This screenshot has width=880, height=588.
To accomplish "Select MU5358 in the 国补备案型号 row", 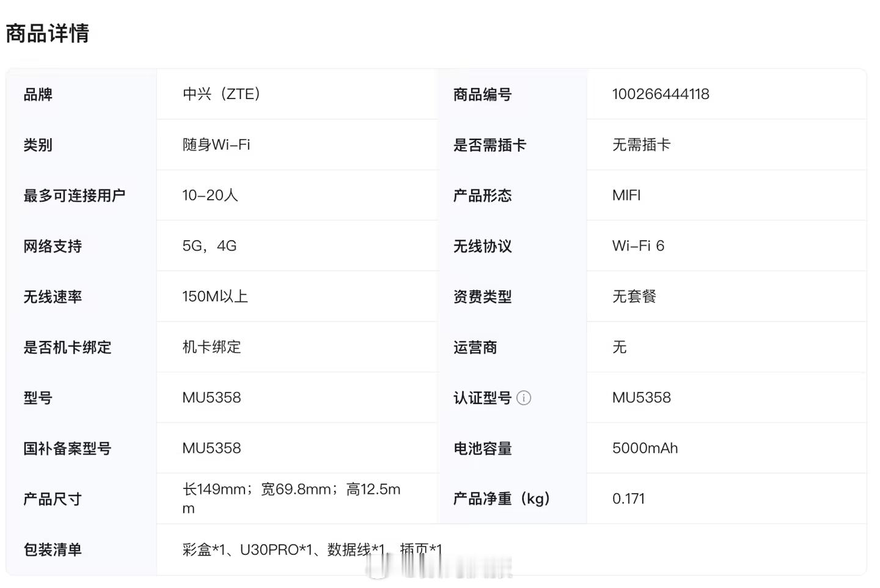I will point(211,448).
